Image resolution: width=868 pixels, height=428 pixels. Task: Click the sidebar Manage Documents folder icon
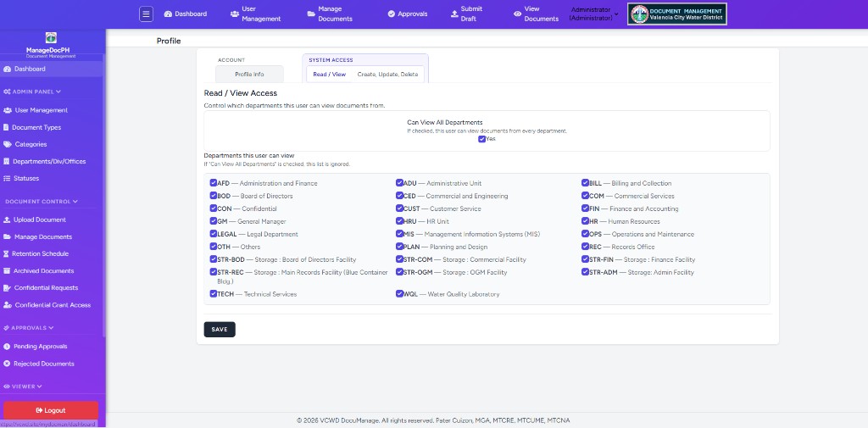click(x=7, y=237)
